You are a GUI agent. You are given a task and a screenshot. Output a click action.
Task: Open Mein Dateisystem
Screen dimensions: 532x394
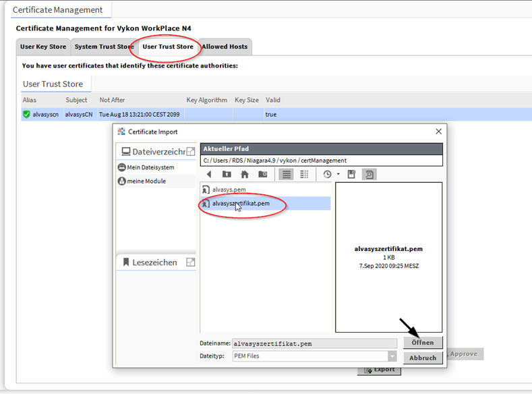coord(150,167)
